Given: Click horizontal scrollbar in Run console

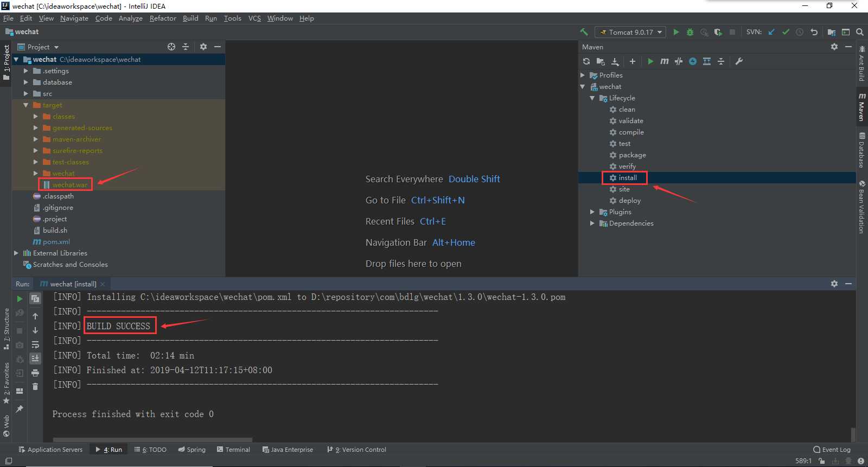Looking at the screenshot, I should click(153, 440).
